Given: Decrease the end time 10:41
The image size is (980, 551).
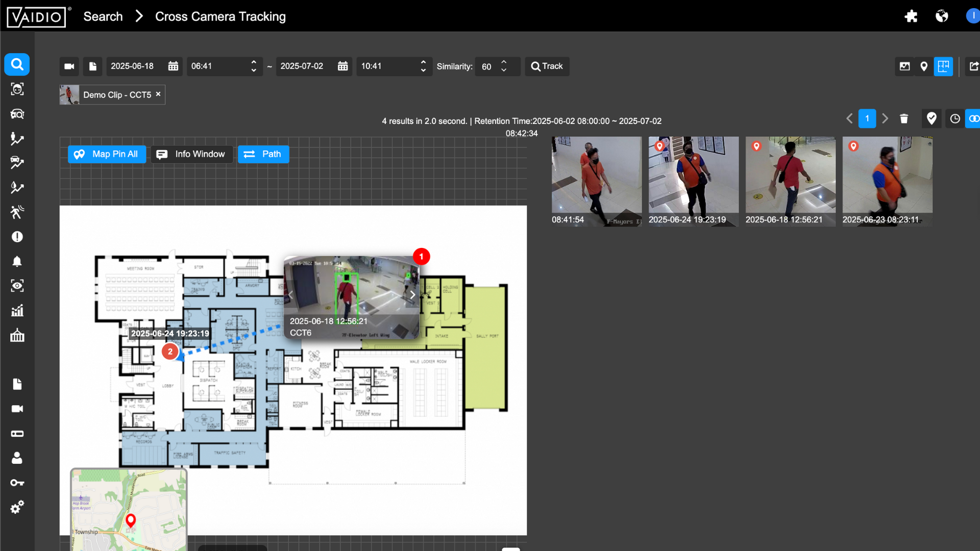Looking at the screenshot, I should pos(423,70).
